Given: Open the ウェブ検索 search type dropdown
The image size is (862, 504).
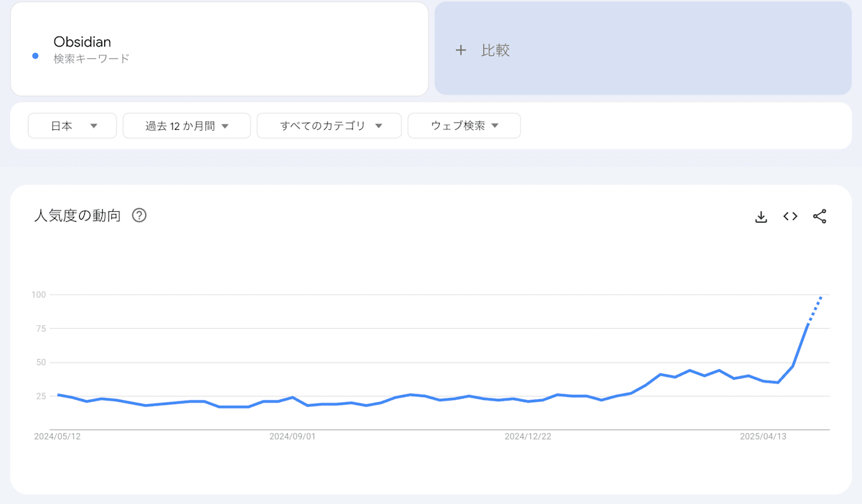Looking at the screenshot, I should [x=464, y=126].
